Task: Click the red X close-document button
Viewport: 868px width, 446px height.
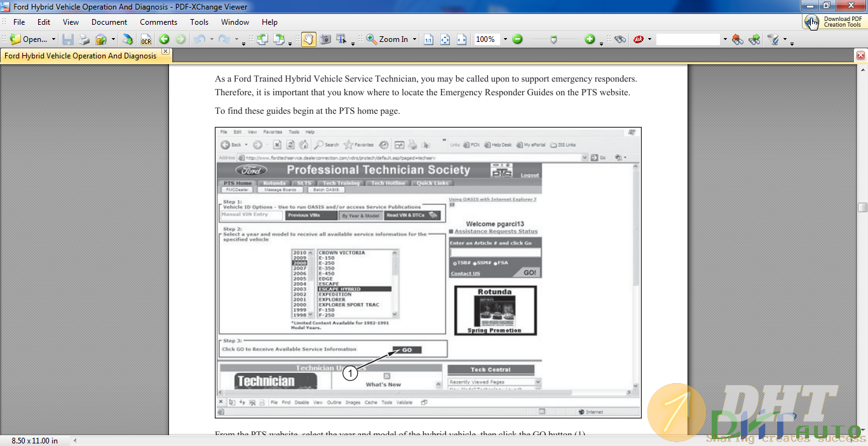Action: 861,55
